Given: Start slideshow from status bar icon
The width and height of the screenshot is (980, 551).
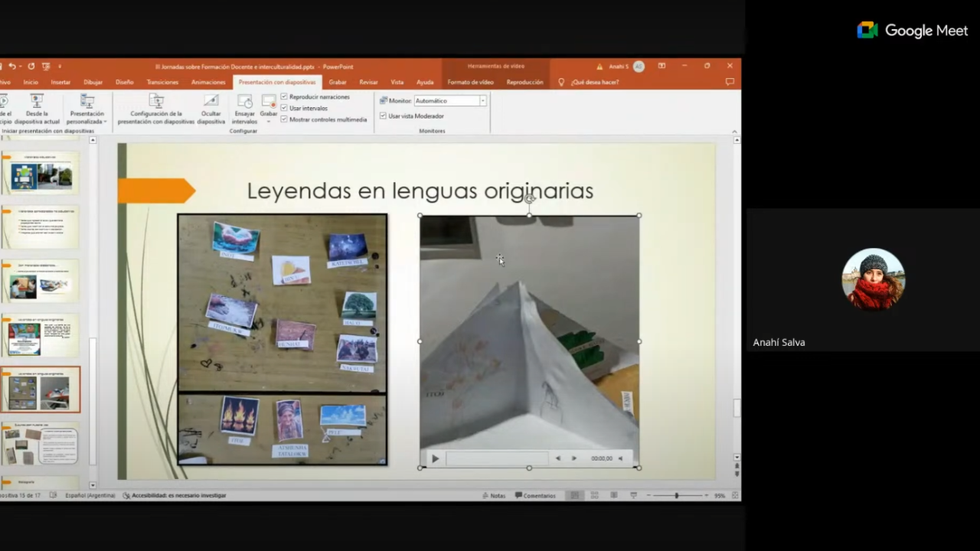Looking at the screenshot, I should coord(633,495).
